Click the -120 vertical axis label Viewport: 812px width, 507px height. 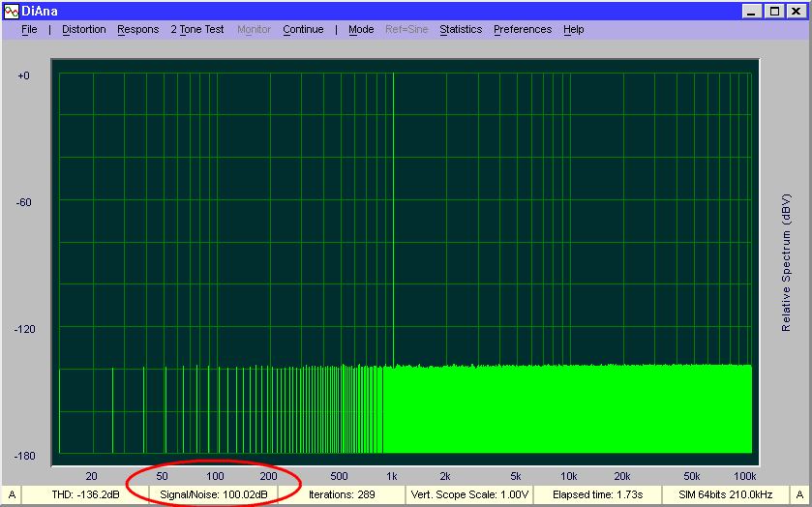(25, 329)
